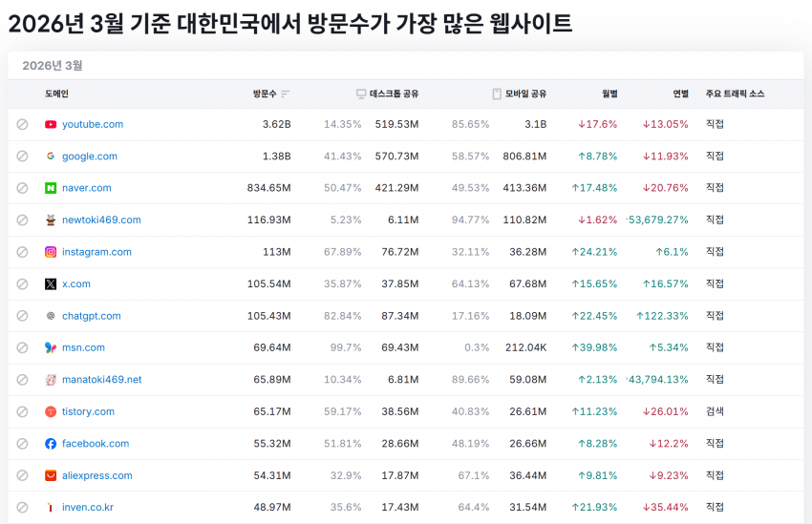Viewport: 812px width, 524px height.
Task: Open the naver.com link
Action: [x=87, y=188]
